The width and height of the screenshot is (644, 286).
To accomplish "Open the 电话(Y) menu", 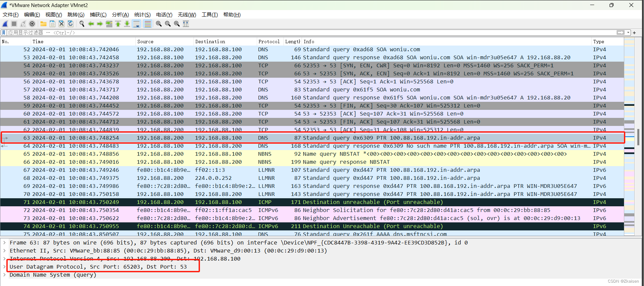I will coord(164,15).
